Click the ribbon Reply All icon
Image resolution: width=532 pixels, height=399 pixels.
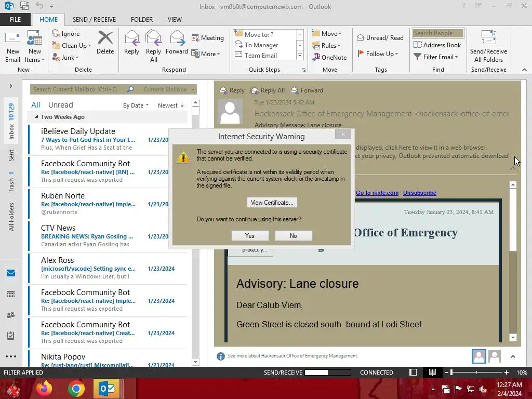coord(153,47)
